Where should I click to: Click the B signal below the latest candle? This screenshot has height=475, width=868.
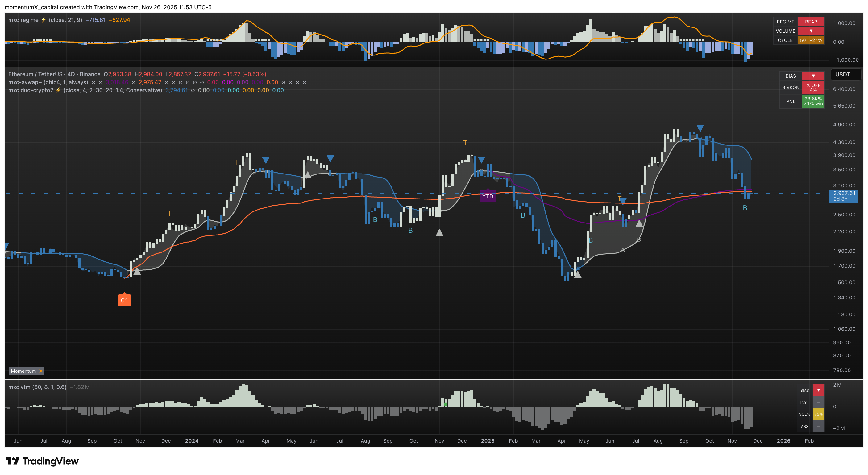coord(745,208)
